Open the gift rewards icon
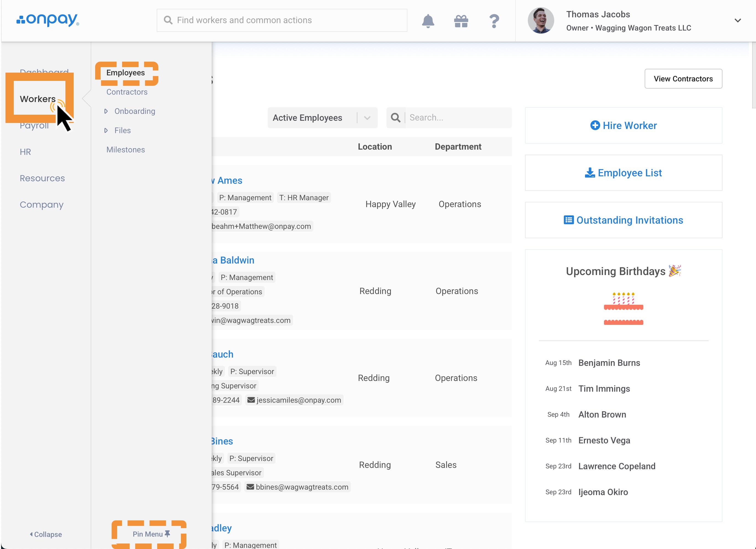 coord(461,21)
